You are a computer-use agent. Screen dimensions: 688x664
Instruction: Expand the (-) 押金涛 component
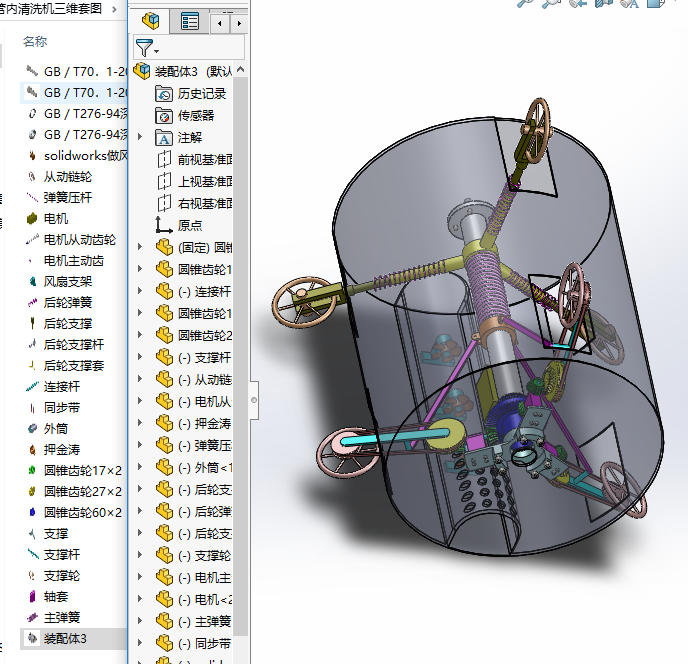[x=140, y=423]
